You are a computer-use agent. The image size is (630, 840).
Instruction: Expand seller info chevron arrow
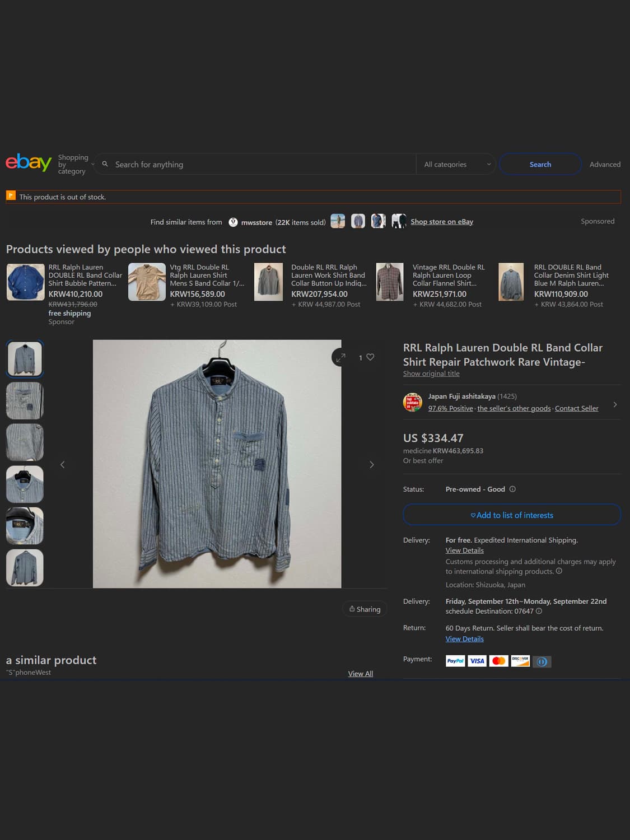point(615,404)
